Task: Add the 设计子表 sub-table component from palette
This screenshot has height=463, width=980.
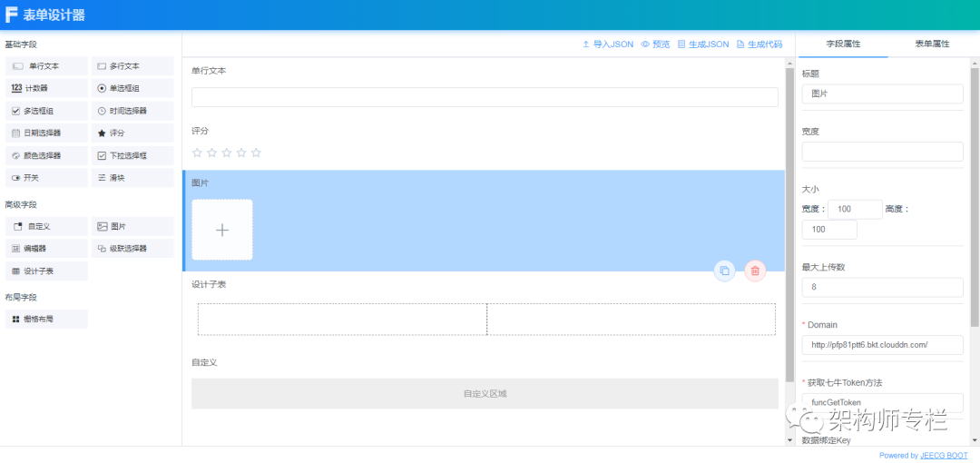Action: click(x=46, y=271)
